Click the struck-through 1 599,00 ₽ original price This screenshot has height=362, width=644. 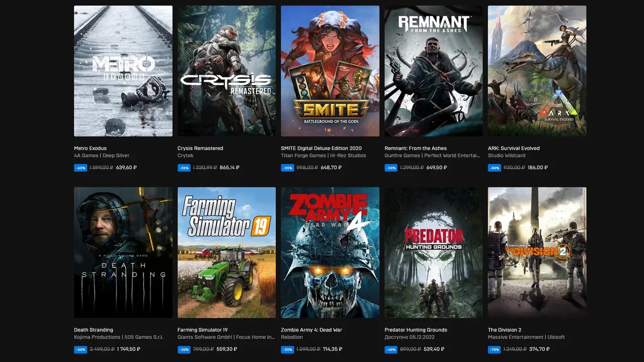[101, 167]
